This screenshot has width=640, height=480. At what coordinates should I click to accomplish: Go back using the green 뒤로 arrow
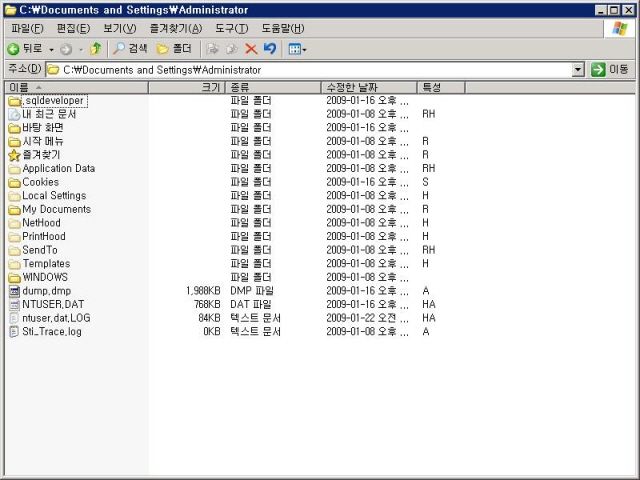[24, 49]
